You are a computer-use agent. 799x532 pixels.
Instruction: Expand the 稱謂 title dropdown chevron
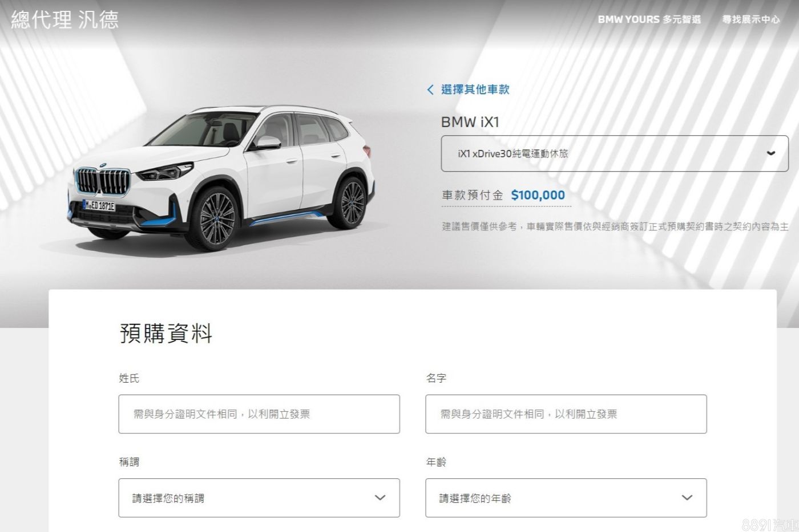(380, 498)
